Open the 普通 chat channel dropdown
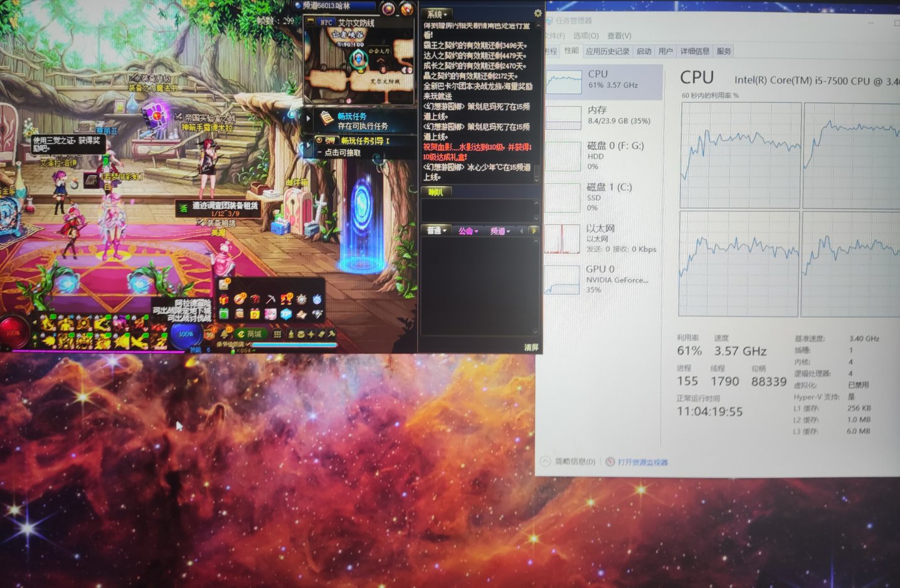The width and height of the screenshot is (900, 588). [x=437, y=231]
